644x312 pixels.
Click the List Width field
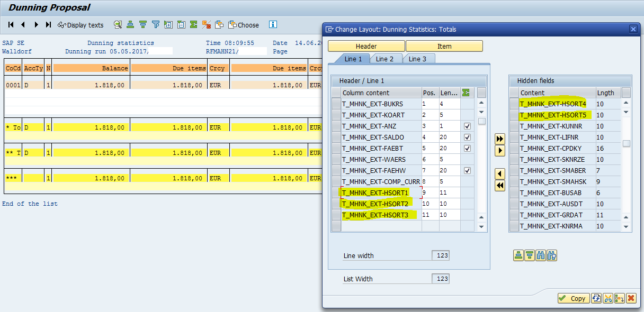coord(441,279)
